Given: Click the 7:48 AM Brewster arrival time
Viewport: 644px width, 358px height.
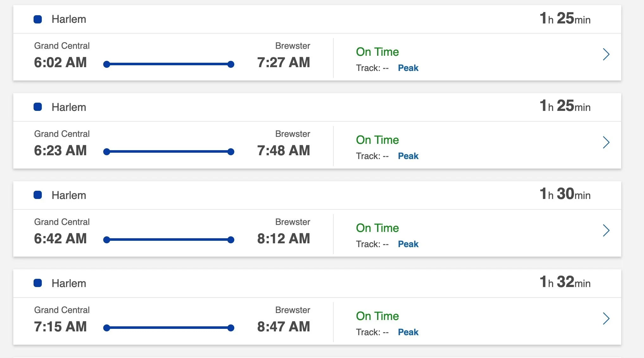Looking at the screenshot, I should pos(283,150).
